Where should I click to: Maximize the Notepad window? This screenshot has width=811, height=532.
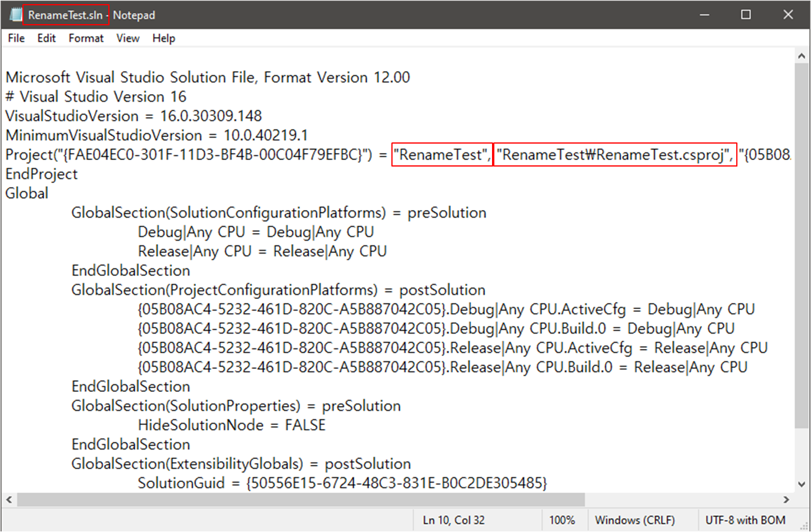pyautogui.click(x=746, y=15)
